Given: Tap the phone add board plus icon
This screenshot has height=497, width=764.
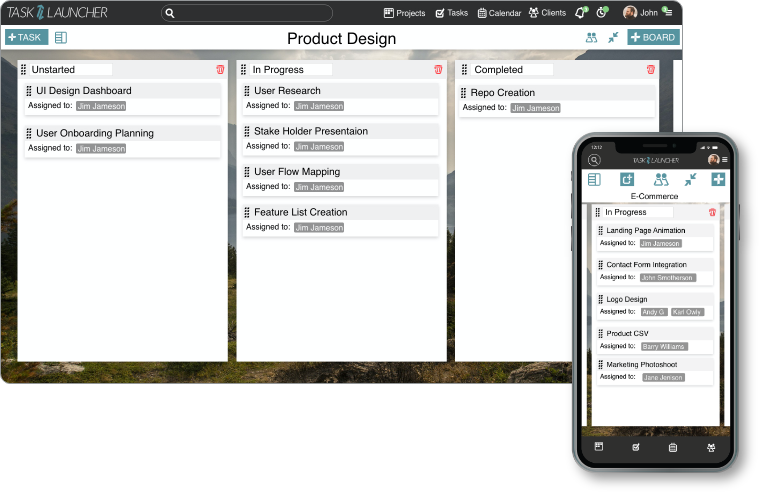Looking at the screenshot, I should click(x=718, y=179).
